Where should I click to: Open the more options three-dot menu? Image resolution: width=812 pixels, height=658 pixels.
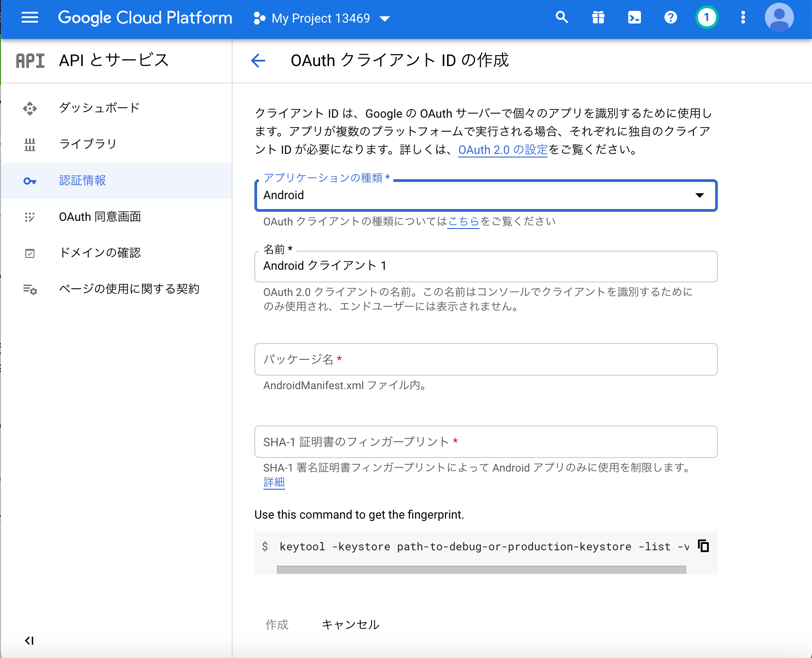pos(743,17)
